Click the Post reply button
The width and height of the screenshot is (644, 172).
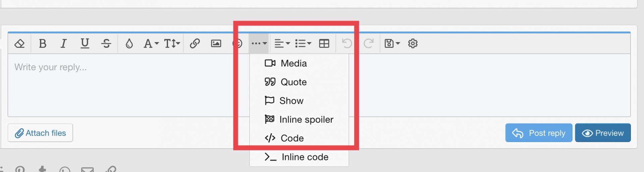click(x=539, y=133)
